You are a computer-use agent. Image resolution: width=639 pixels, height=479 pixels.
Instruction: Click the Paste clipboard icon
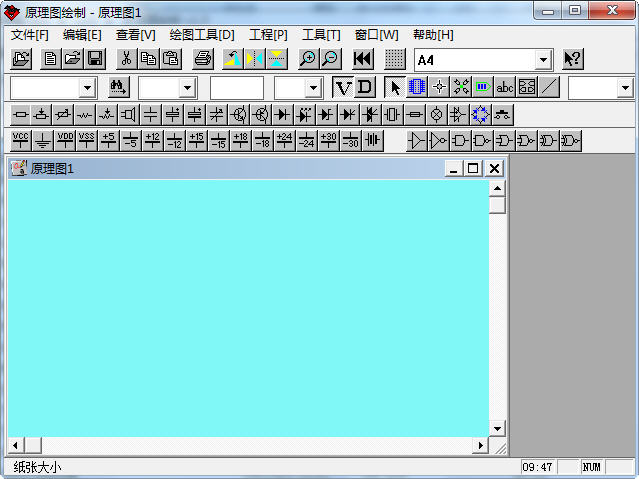click(x=171, y=59)
